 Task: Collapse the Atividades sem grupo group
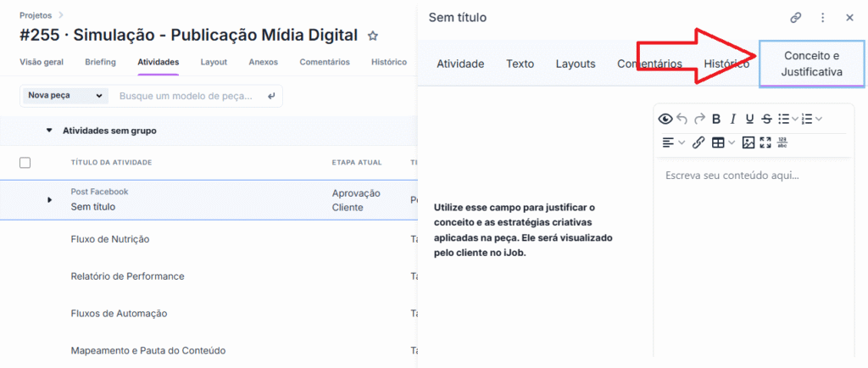(x=49, y=131)
